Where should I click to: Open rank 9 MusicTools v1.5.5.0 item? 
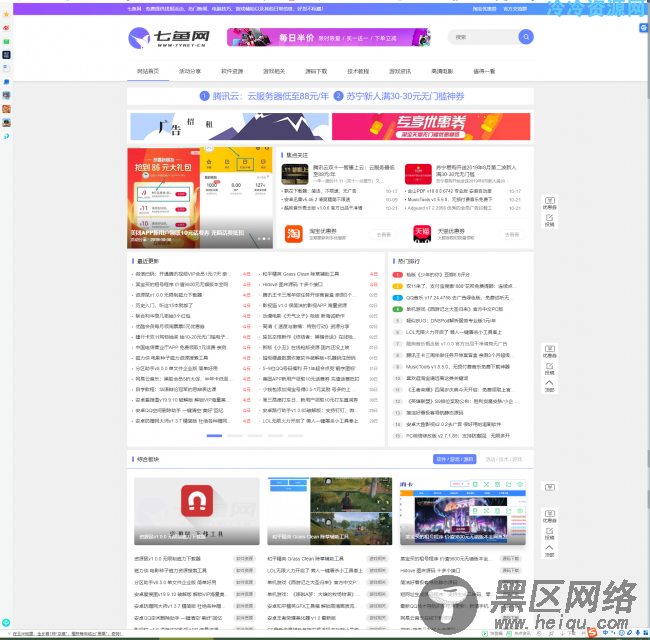point(458,366)
